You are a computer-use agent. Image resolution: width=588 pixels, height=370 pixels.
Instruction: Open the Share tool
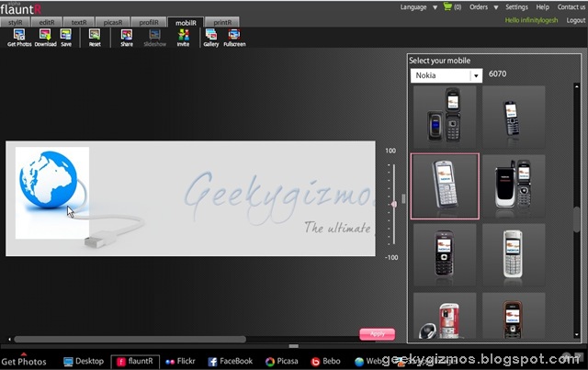coord(127,38)
